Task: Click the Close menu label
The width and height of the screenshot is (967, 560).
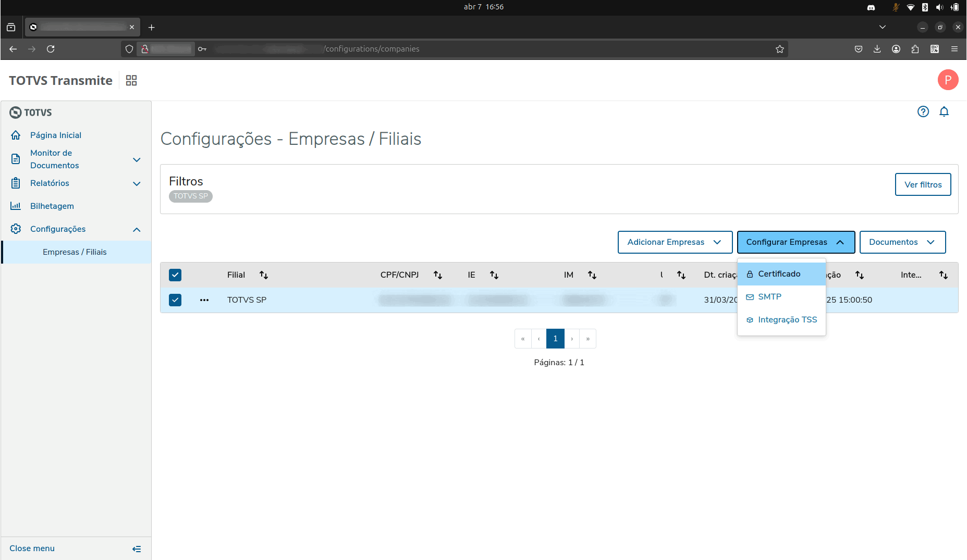Action: pyautogui.click(x=32, y=548)
